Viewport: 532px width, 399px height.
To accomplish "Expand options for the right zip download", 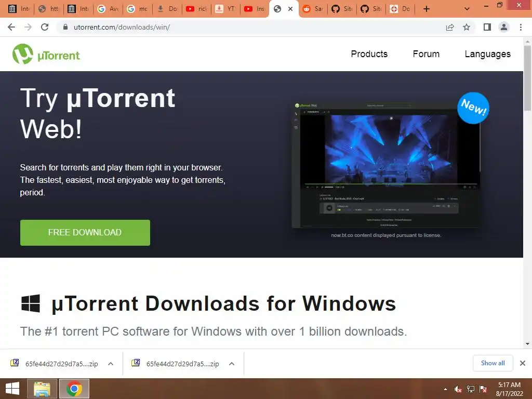I will [232, 364].
